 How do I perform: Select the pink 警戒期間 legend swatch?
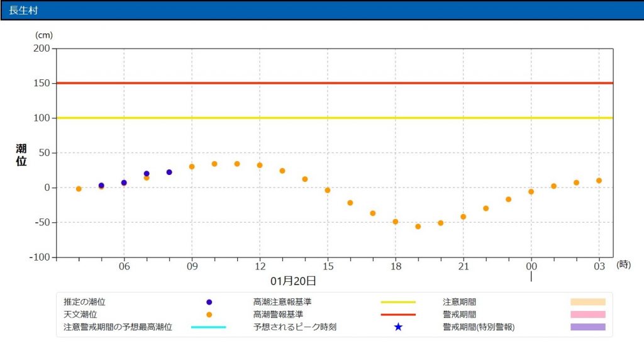(x=588, y=315)
